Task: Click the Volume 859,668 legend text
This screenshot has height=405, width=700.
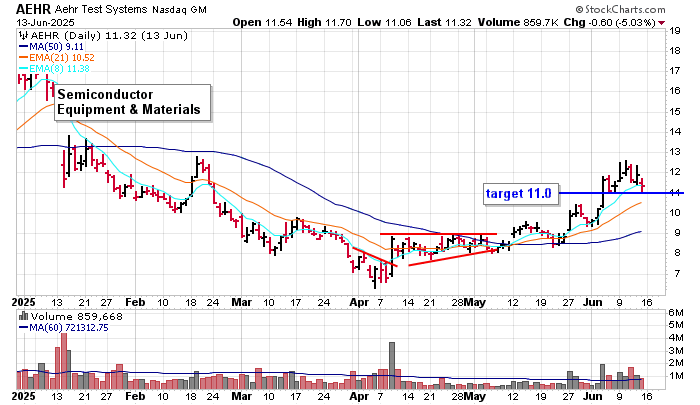Action: (x=76, y=317)
